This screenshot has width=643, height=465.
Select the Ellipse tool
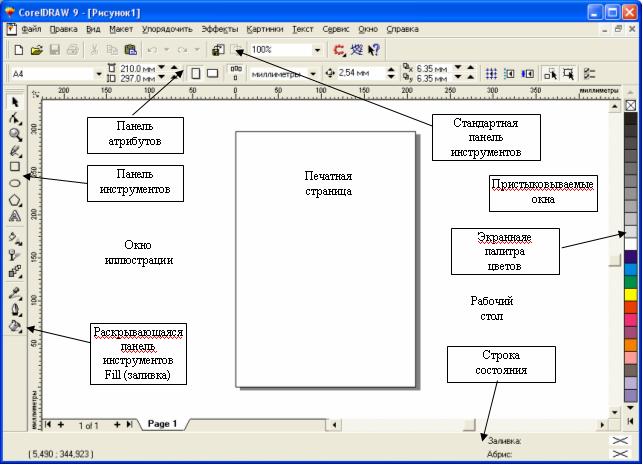pos(14,183)
